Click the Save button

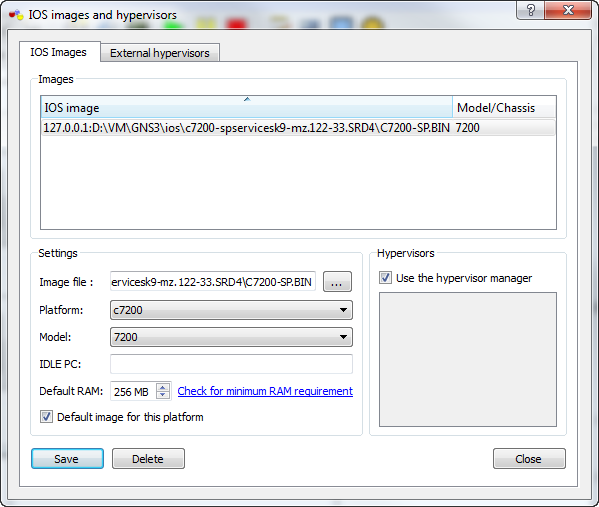[67, 458]
